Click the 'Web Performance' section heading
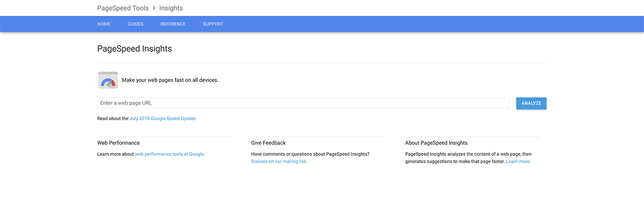 click(x=118, y=143)
